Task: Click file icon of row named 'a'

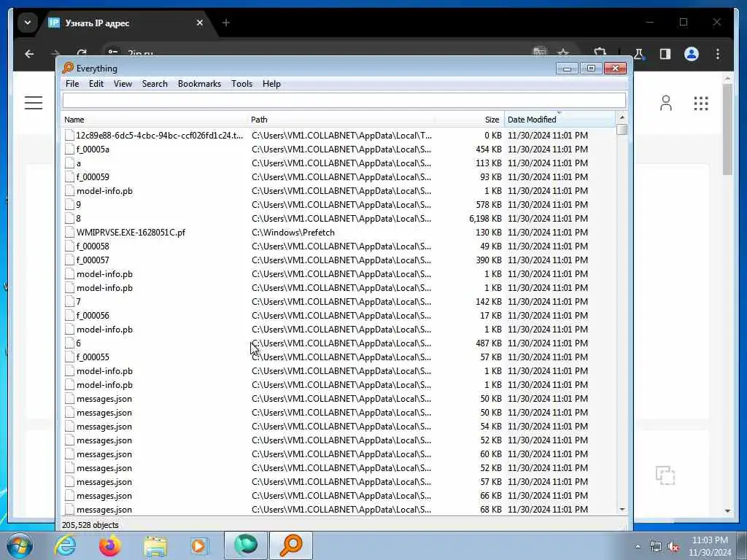Action: pyautogui.click(x=69, y=163)
